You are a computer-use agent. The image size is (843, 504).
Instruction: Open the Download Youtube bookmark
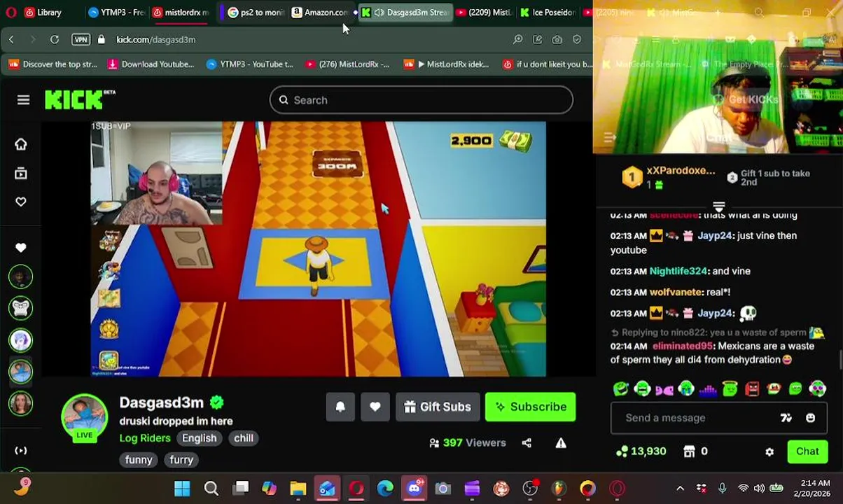click(151, 64)
